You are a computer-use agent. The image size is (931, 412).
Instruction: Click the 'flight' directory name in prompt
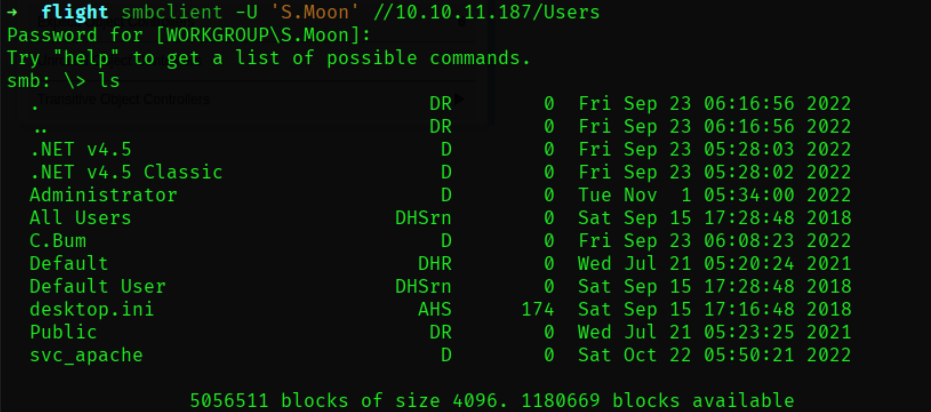[x=75, y=12]
